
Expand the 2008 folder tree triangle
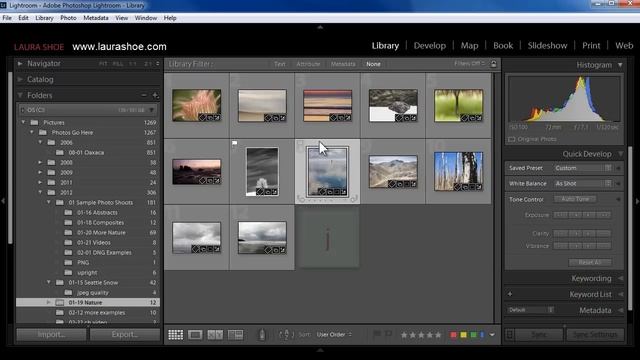coord(40,162)
